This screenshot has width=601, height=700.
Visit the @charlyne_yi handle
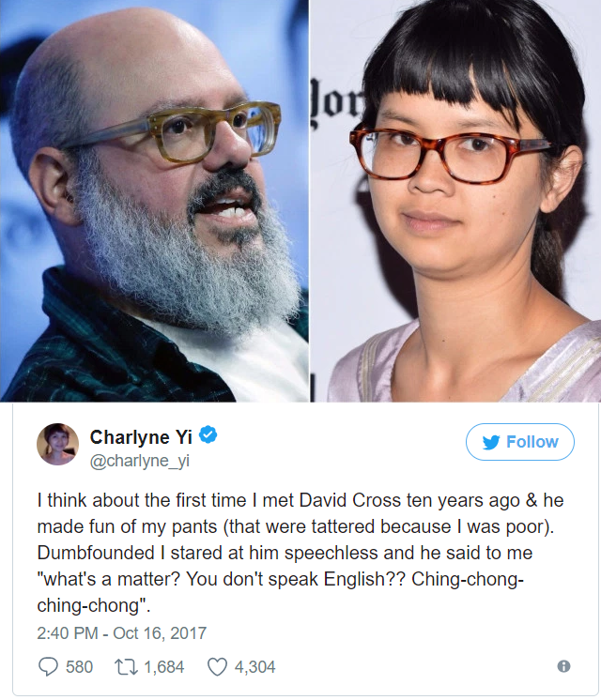(140, 461)
